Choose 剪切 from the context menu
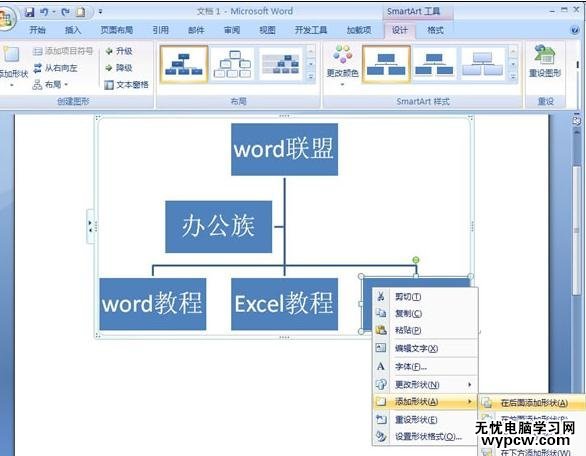 click(425, 297)
